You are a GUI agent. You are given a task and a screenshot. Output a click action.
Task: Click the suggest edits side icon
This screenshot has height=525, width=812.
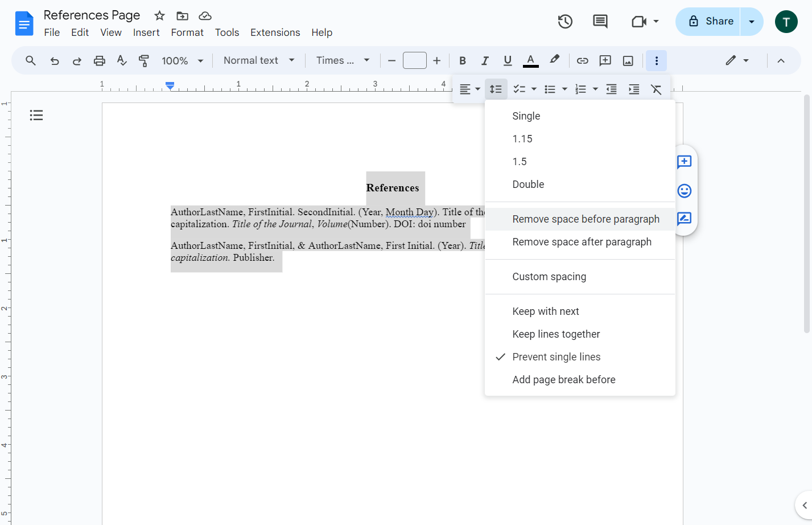point(685,219)
